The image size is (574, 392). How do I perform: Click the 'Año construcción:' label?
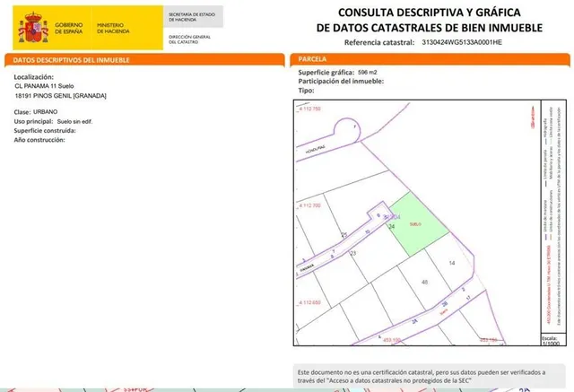tap(39, 140)
